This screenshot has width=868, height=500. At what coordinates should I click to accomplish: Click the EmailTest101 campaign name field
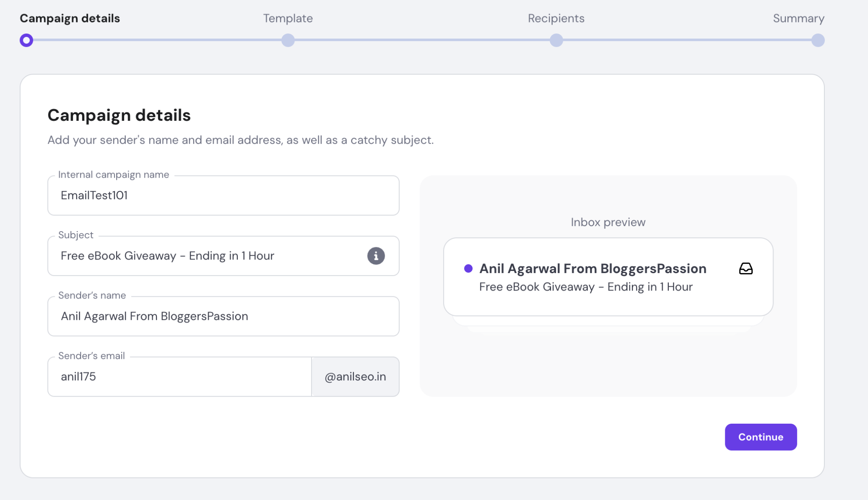[x=223, y=196]
